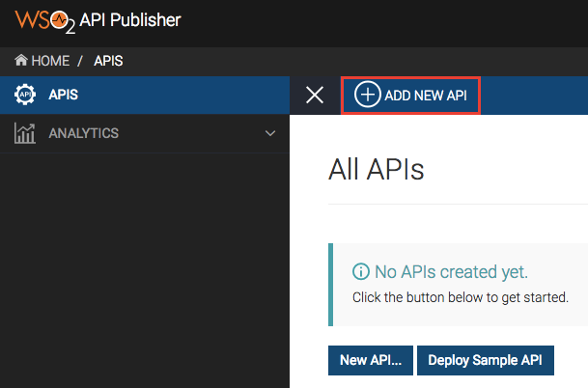588x388 pixels.
Task: Click the Deploy Sample API button
Action: point(486,360)
